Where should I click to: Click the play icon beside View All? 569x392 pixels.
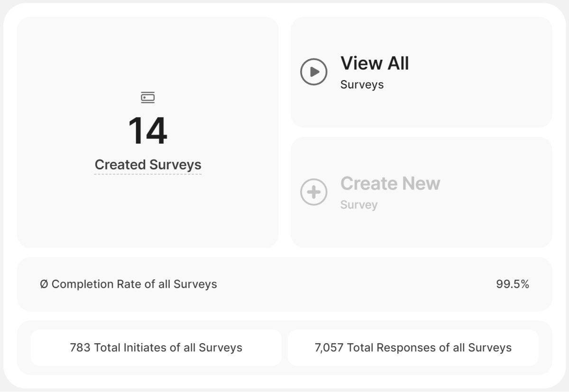point(313,72)
